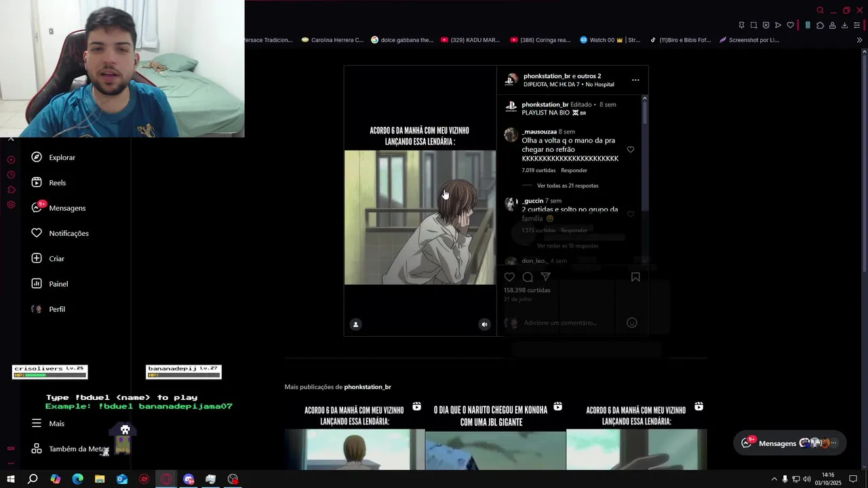Open Opera sidebar history clock icon
The image size is (868, 488).
(11, 175)
